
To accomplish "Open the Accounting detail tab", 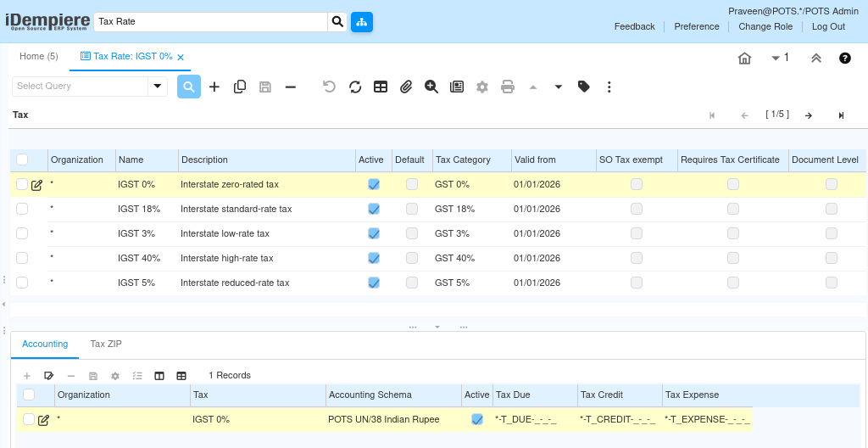I will coord(45,344).
